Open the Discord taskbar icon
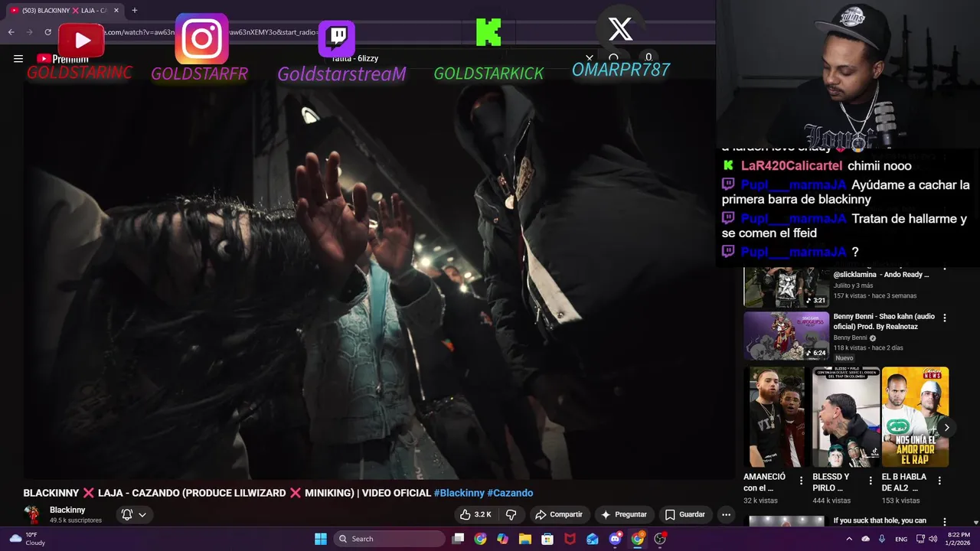The height and width of the screenshot is (551, 980). (x=615, y=539)
